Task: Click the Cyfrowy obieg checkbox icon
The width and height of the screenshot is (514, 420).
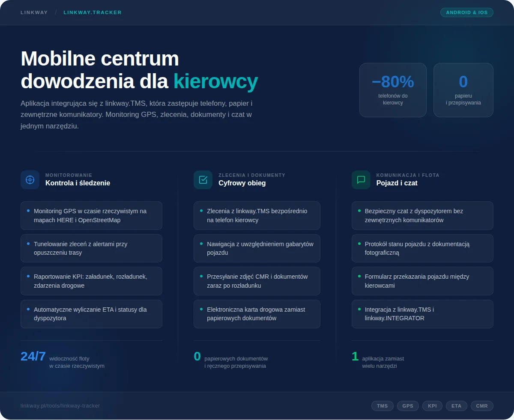Action: point(203,180)
